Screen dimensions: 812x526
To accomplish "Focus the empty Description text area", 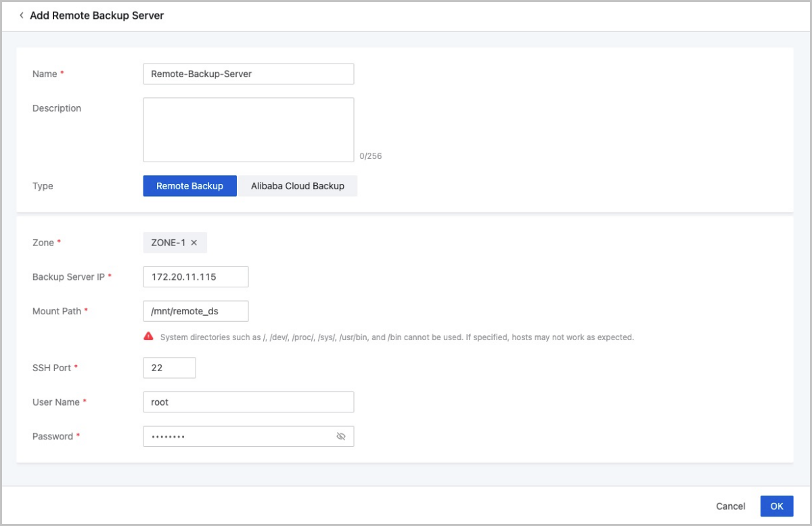I will tap(248, 128).
